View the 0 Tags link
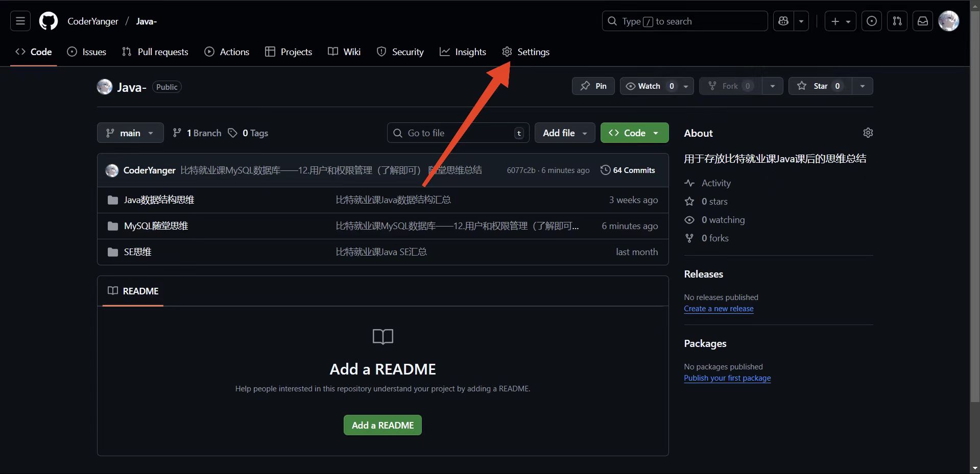This screenshot has width=980, height=474. 248,133
